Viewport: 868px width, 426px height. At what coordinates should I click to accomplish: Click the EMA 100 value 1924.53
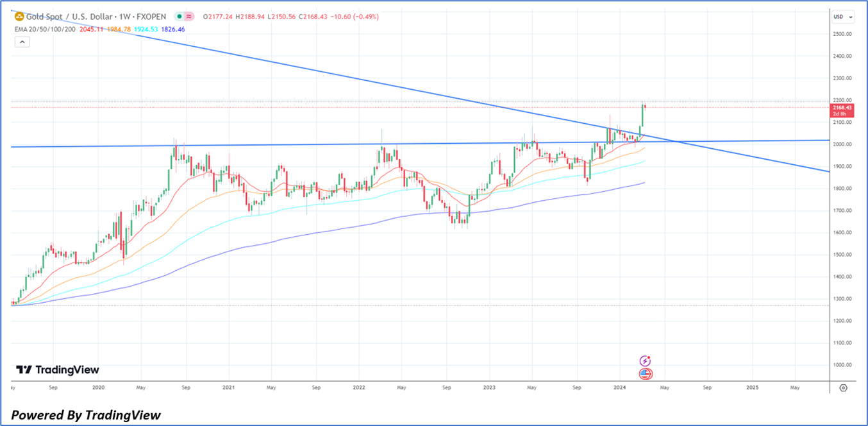pyautogui.click(x=145, y=30)
